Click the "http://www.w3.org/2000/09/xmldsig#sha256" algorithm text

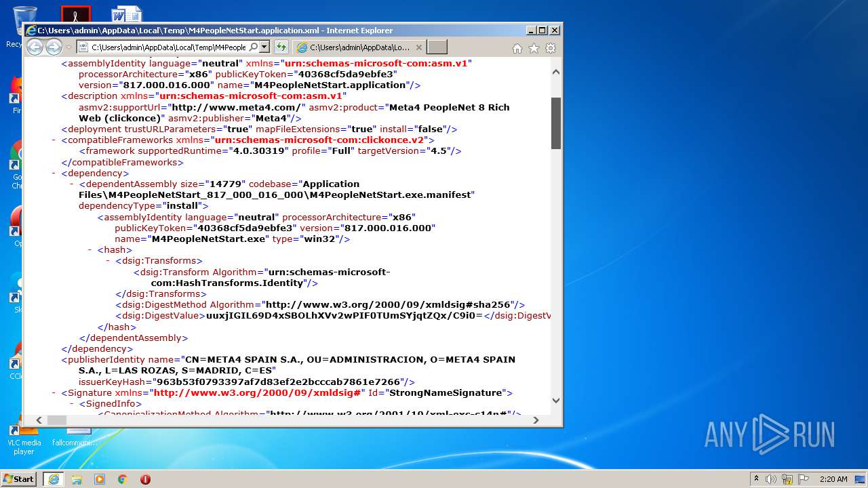387,305
